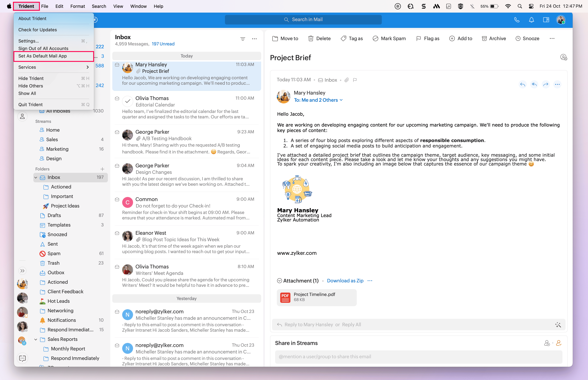This screenshot has height=380, width=588.
Task: Click the Archive toolbar icon
Action: click(x=484, y=38)
